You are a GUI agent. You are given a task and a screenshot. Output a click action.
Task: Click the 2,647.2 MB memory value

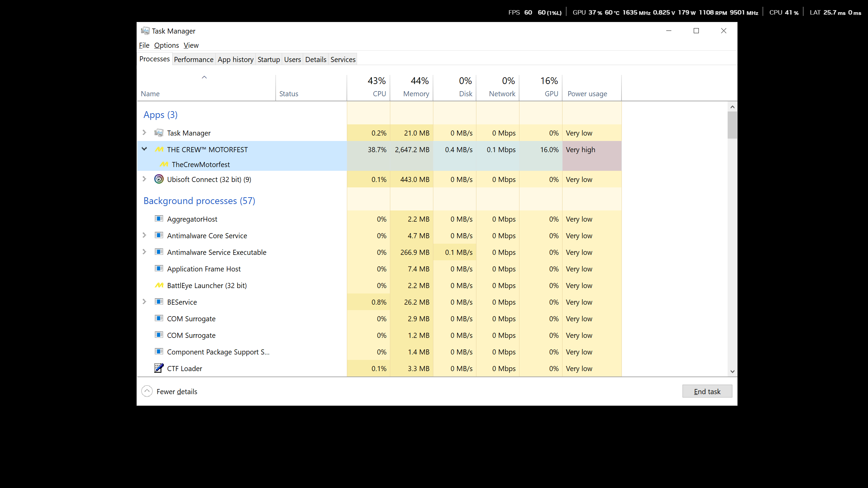point(412,149)
